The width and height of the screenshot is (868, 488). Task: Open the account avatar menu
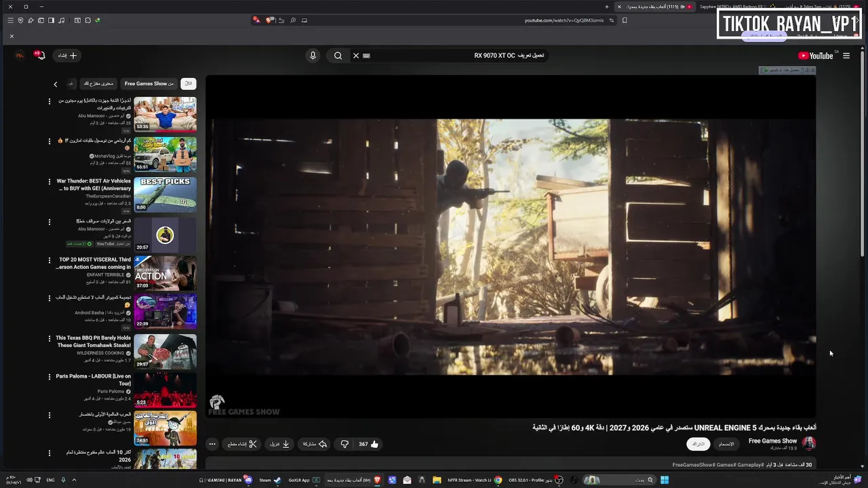pos(20,56)
